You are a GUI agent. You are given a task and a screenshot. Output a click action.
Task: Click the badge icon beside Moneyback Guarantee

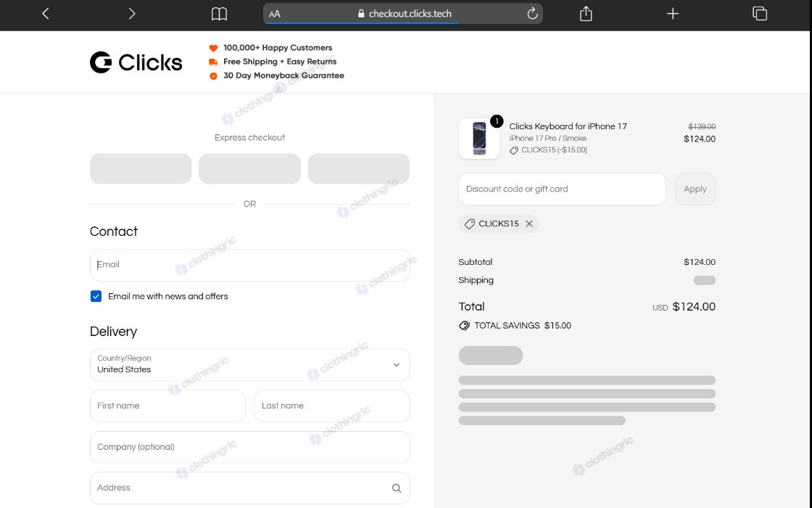click(213, 75)
